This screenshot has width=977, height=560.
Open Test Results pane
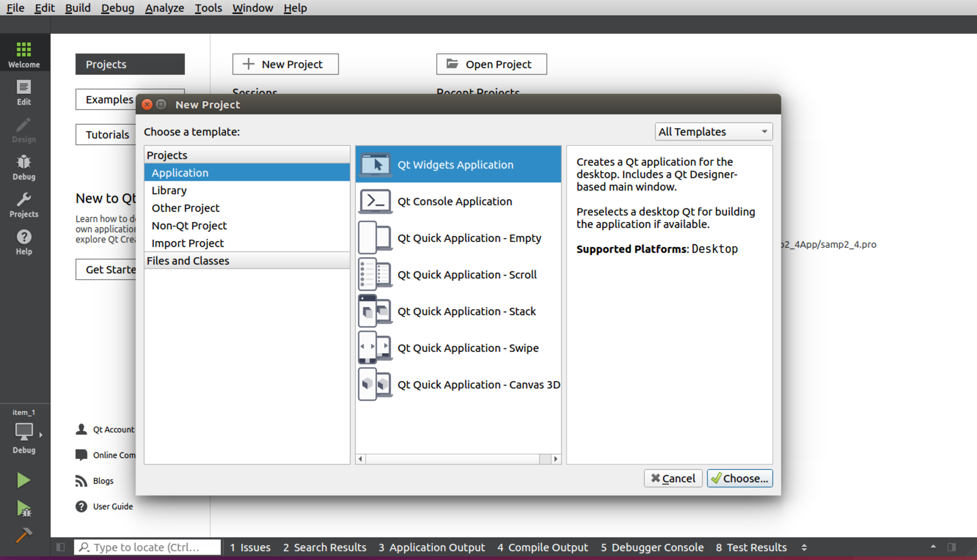(x=751, y=547)
